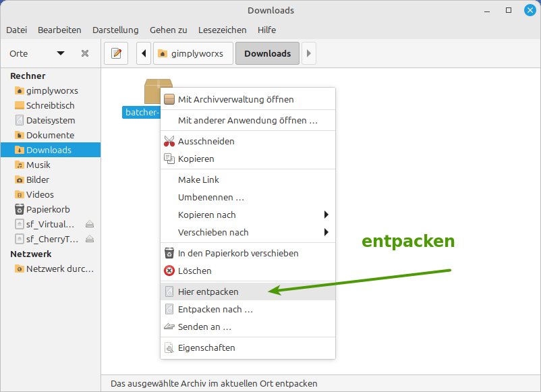Viewport: 541px width, 392px height.
Task: Click the batcher- file name label
Action: [x=142, y=113]
